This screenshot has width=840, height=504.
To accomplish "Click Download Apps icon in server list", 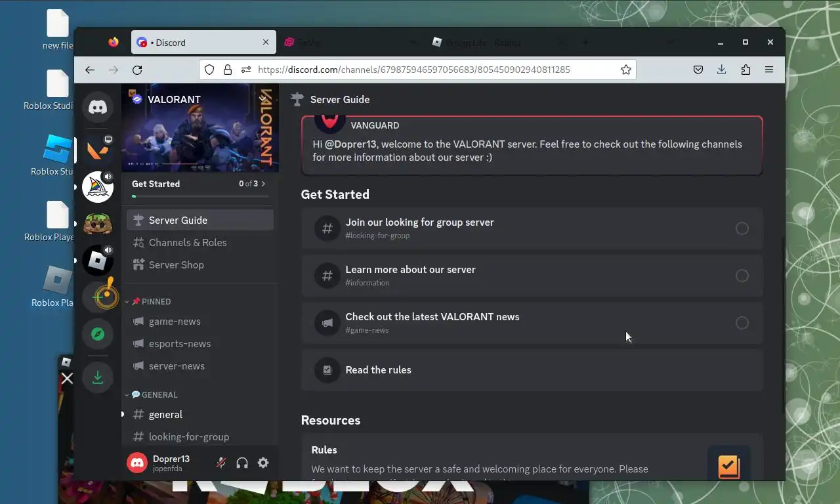I will (x=98, y=377).
